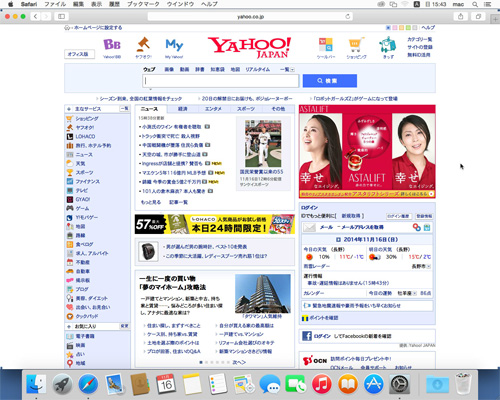Open the 記事一覧 link under the news list
Viewport: 500px width, 400px height.
(178, 202)
